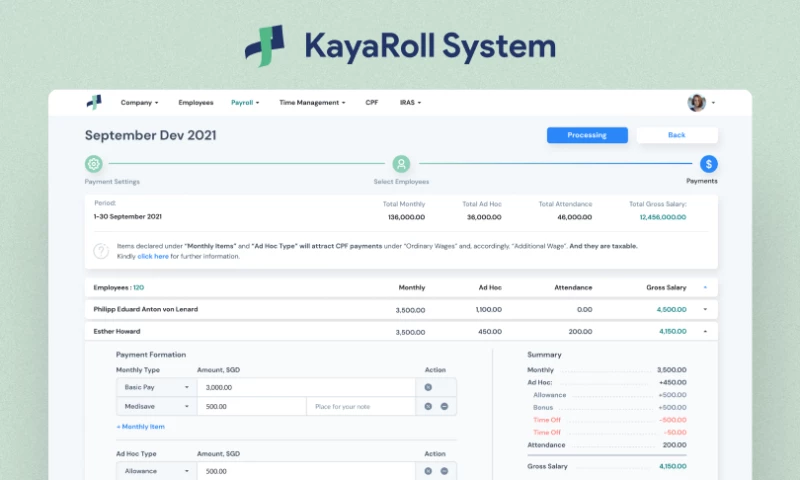Click the Payment Settings gear step icon
This screenshot has height=480, width=800.
coord(94,164)
